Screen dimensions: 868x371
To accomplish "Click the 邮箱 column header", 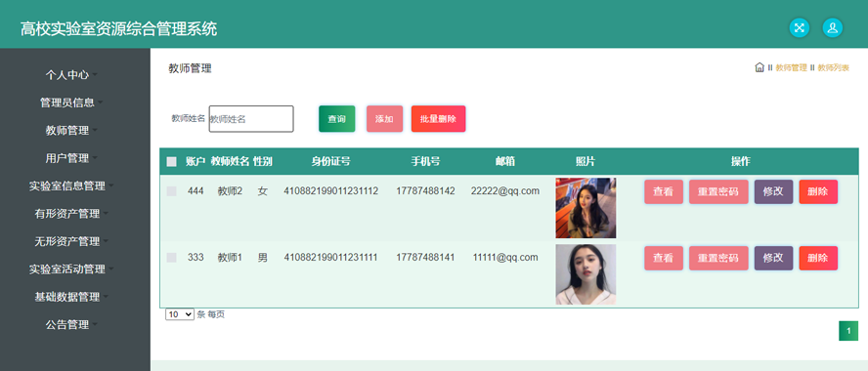I will click(505, 161).
